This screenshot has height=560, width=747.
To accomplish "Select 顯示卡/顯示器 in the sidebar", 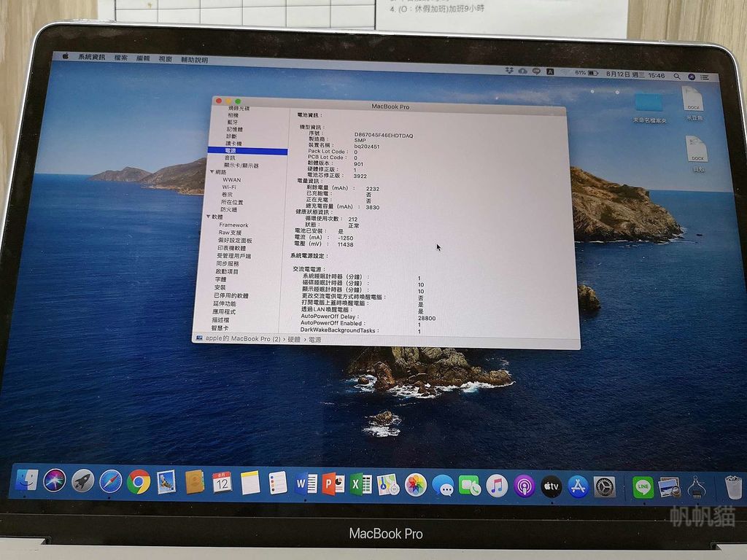I will tap(241, 166).
